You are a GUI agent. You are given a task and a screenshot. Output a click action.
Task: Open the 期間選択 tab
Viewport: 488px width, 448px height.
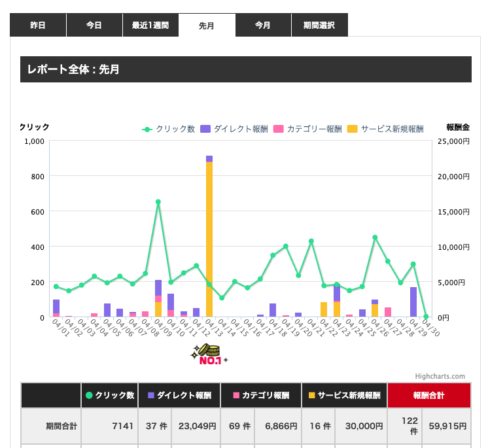[x=319, y=25]
